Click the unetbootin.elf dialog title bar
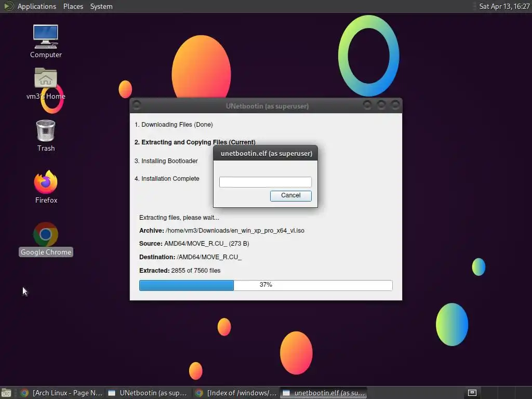Screen dimensions: 532x399 265,153
